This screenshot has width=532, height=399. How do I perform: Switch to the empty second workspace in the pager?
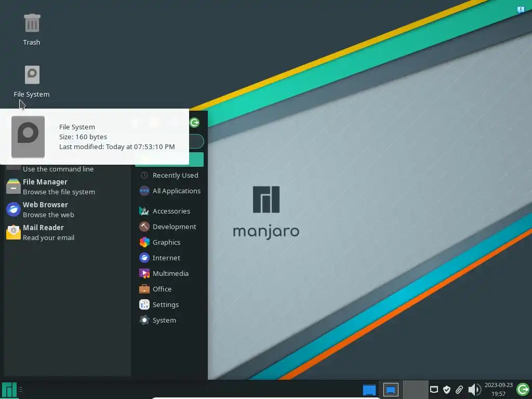click(415, 390)
